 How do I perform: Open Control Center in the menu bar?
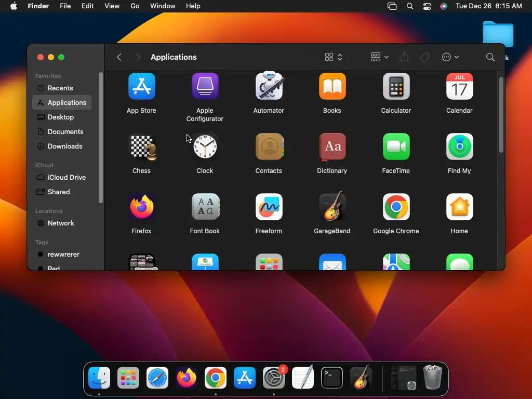tap(427, 6)
